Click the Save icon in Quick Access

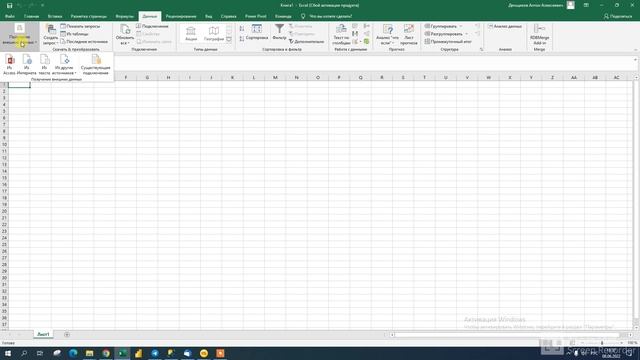pos(9,5)
